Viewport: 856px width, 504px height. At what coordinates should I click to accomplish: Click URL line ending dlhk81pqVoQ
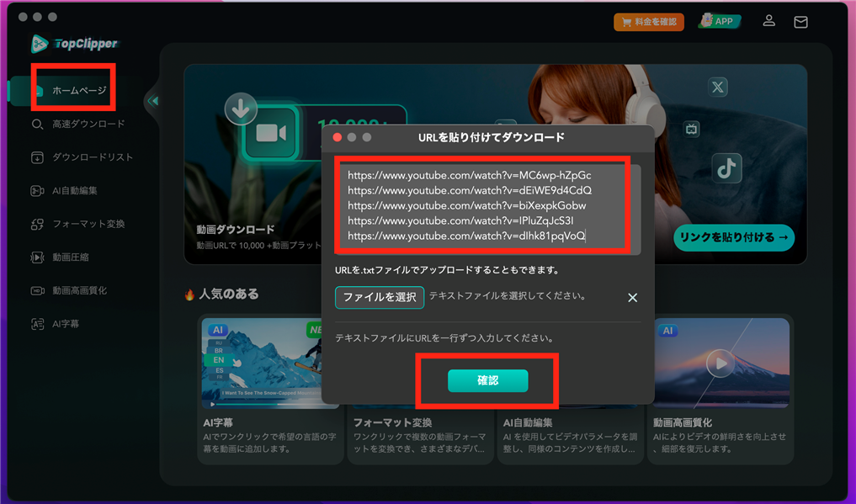(x=466, y=236)
